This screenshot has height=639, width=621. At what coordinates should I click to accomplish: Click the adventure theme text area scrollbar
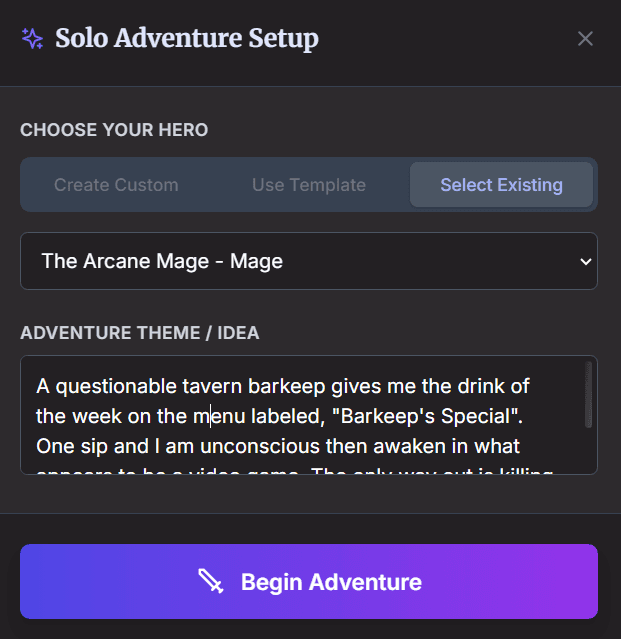tap(589, 396)
